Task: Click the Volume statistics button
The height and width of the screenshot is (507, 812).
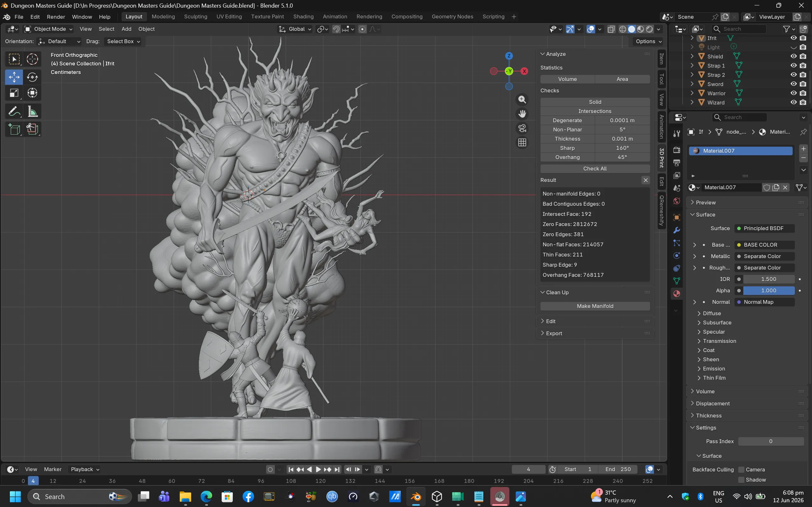Action: 567,79
